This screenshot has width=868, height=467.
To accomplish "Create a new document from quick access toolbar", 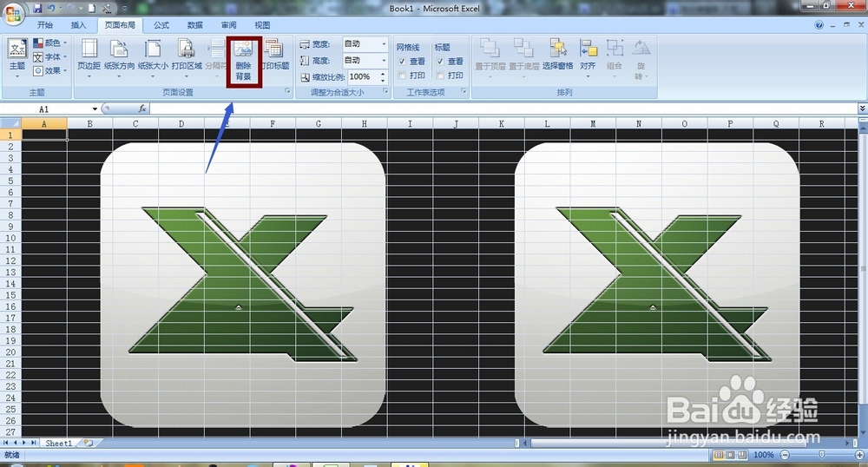I will click(92, 9).
